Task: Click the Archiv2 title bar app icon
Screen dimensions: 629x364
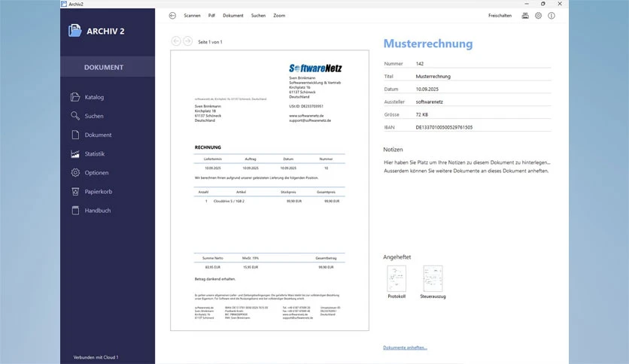Action: coord(64,4)
